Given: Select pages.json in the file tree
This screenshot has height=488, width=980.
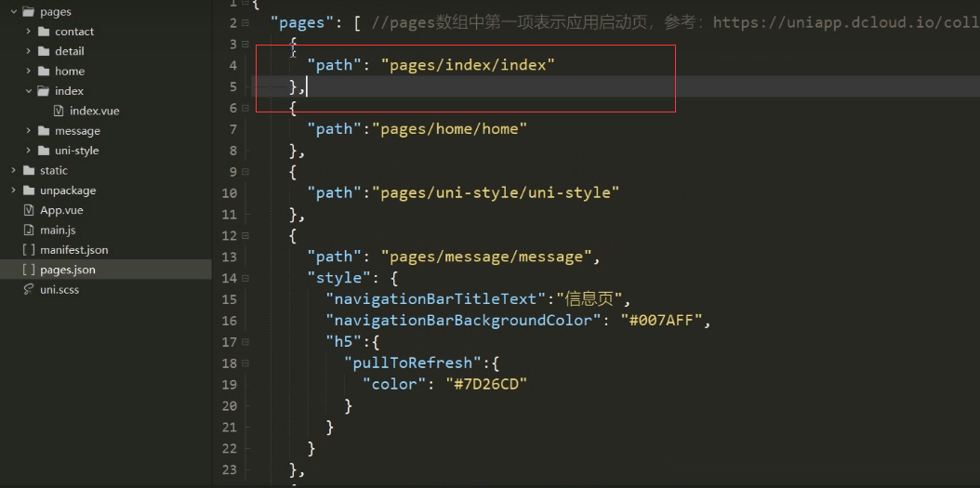Looking at the screenshot, I should point(68,270).
